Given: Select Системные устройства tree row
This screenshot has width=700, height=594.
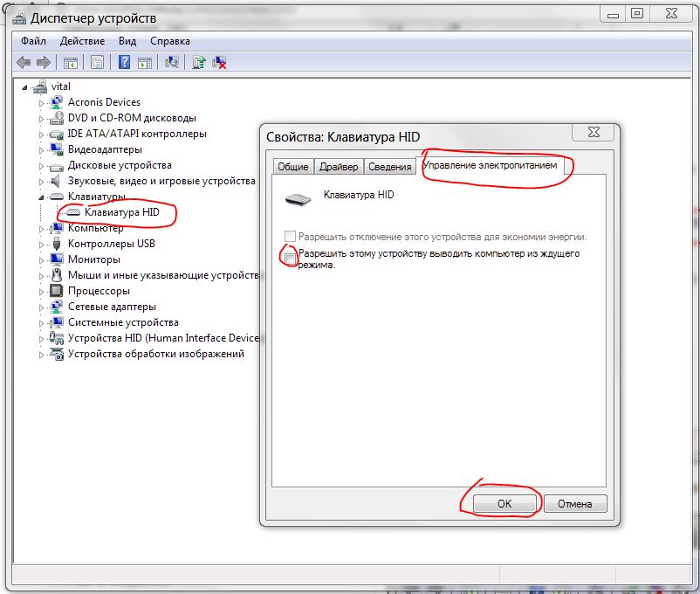Looking at the screenshot, I should pyautogui.click(x=123, y=322).
